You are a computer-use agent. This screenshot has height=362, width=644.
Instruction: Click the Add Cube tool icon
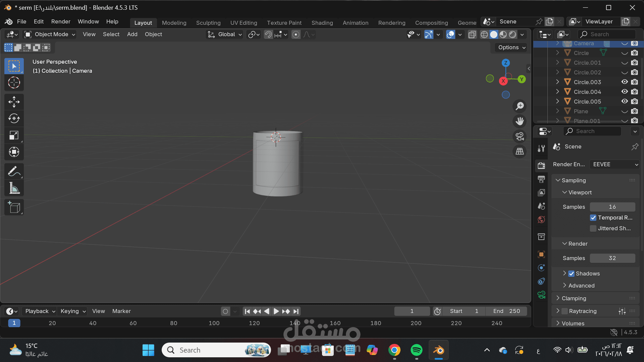click(14, 207)
